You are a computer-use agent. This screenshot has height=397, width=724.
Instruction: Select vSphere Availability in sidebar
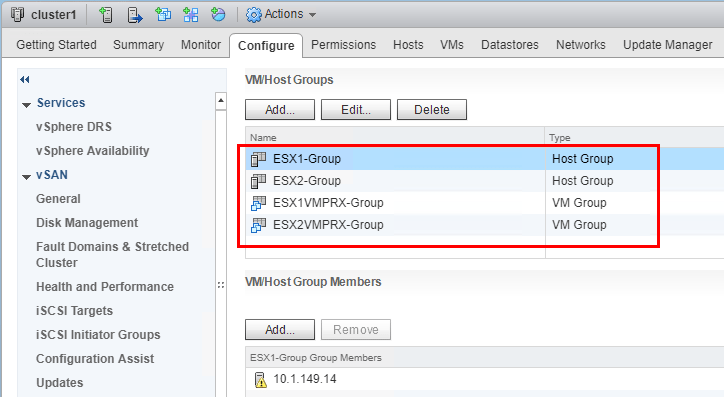pos(93,150)
